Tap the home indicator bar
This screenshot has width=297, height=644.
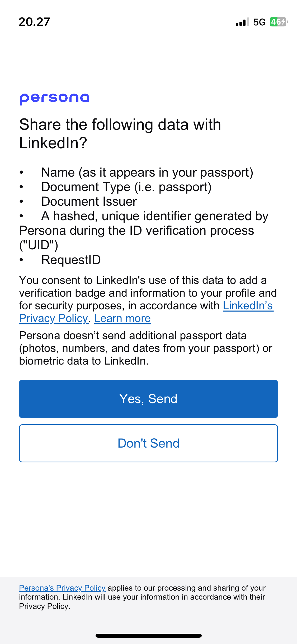click(x=148, y=636)
